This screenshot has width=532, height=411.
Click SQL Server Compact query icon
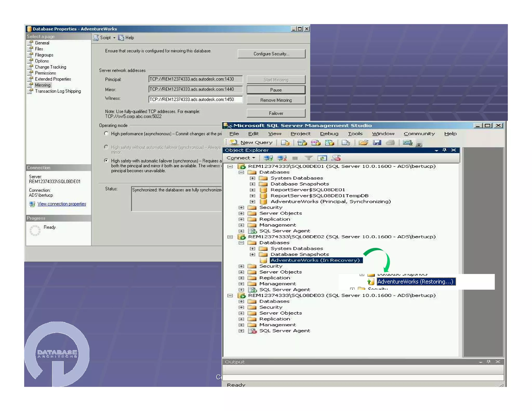[x=346, y=142]
